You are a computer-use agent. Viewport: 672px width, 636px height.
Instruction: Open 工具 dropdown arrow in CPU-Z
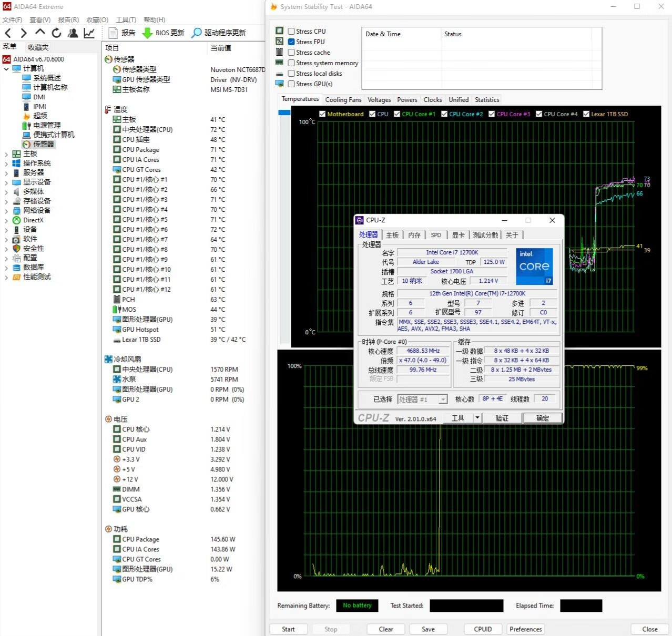(477, 418)
